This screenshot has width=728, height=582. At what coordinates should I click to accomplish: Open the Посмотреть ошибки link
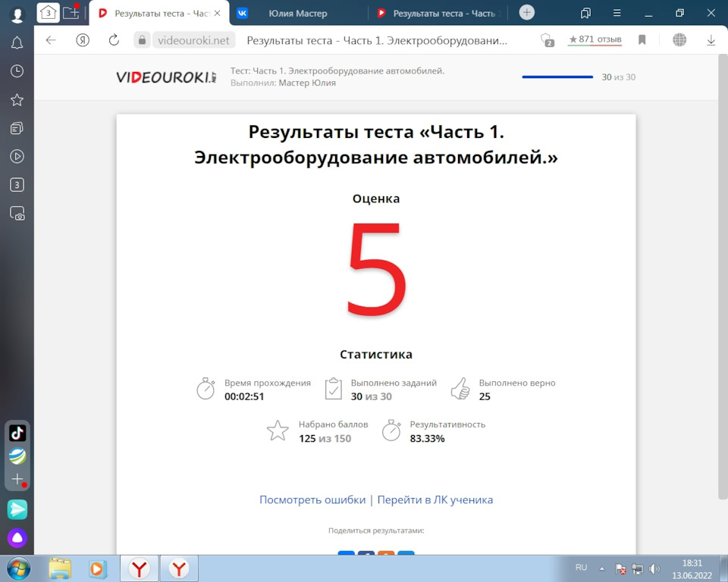[x=312, y=499]
